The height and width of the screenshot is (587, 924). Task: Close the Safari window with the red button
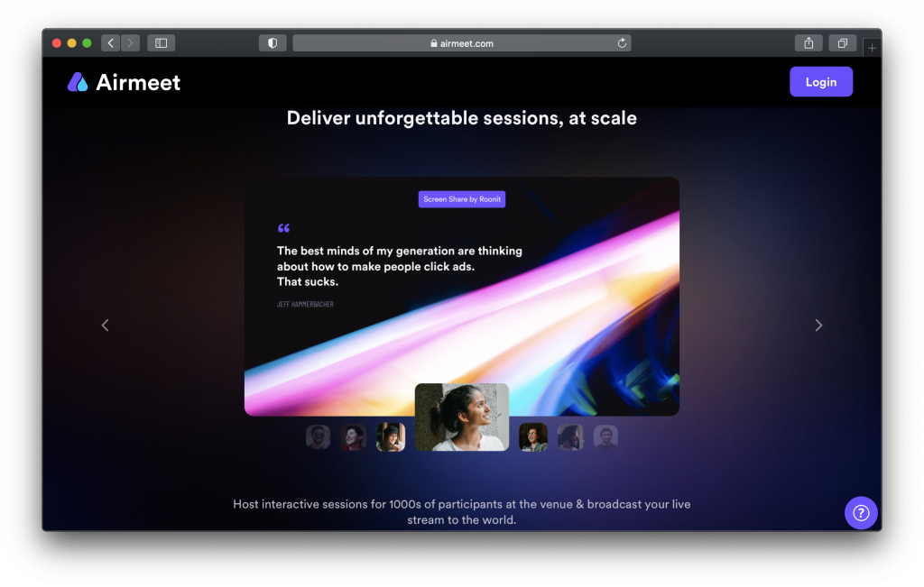pyautogui.click(x=57, y=43)
